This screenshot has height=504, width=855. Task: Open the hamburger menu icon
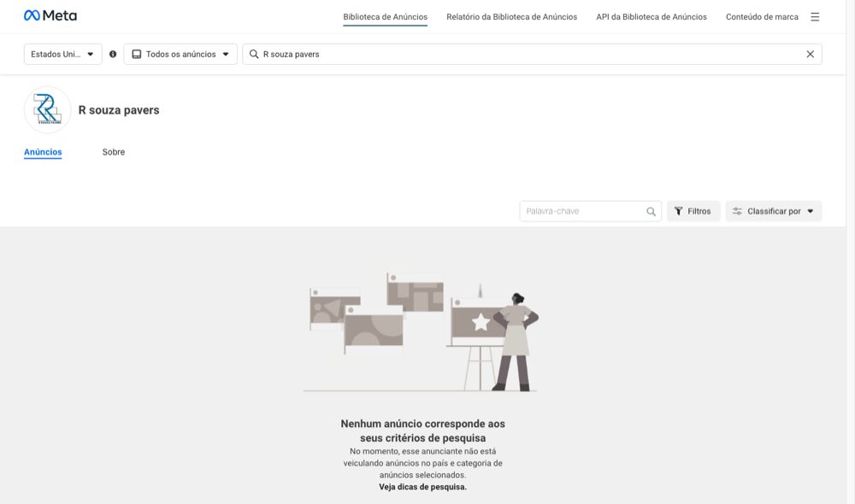click(x=815, y=17)
